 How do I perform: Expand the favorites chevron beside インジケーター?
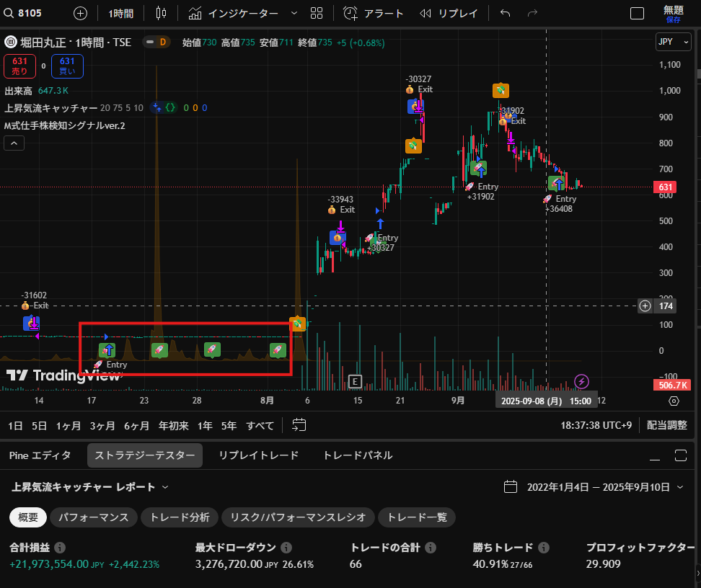294,14
